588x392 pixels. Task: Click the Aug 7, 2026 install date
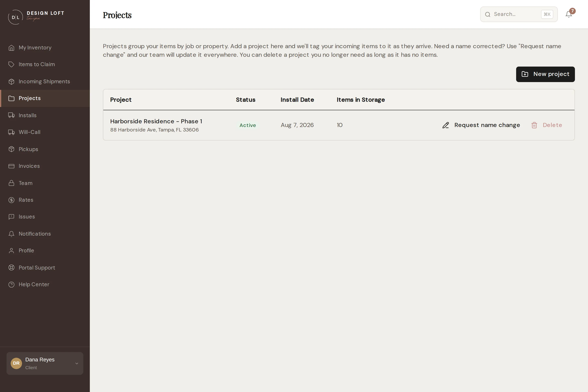[297, 125]
